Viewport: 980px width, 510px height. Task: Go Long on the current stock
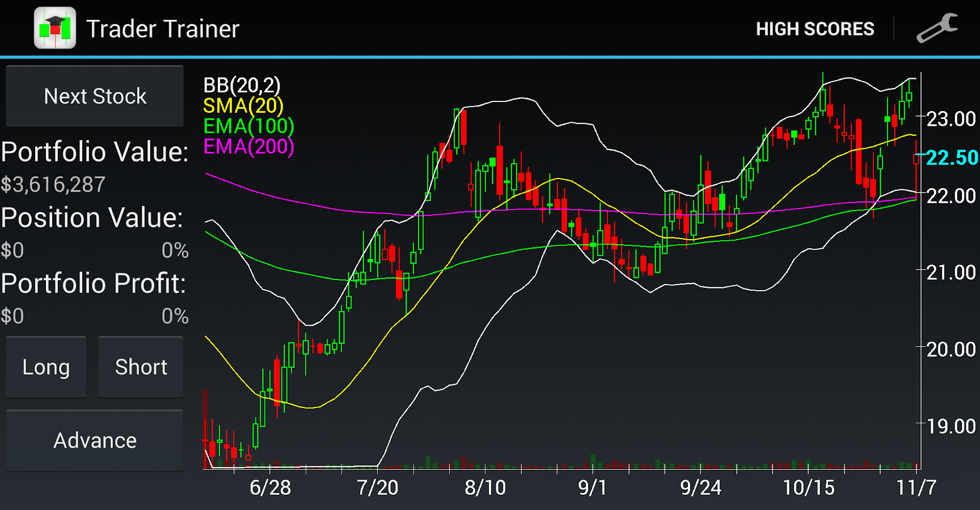[x=46, y=367]
